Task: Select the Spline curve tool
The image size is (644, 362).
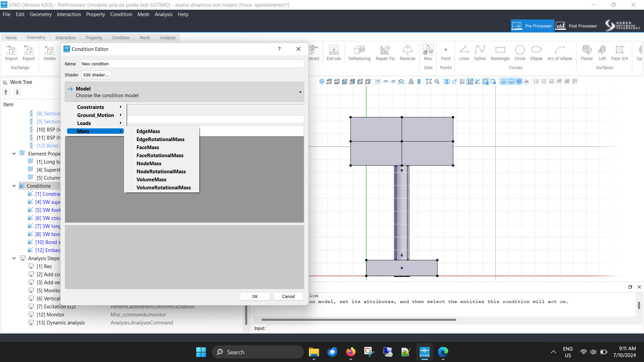Action: tap(480, 53)
